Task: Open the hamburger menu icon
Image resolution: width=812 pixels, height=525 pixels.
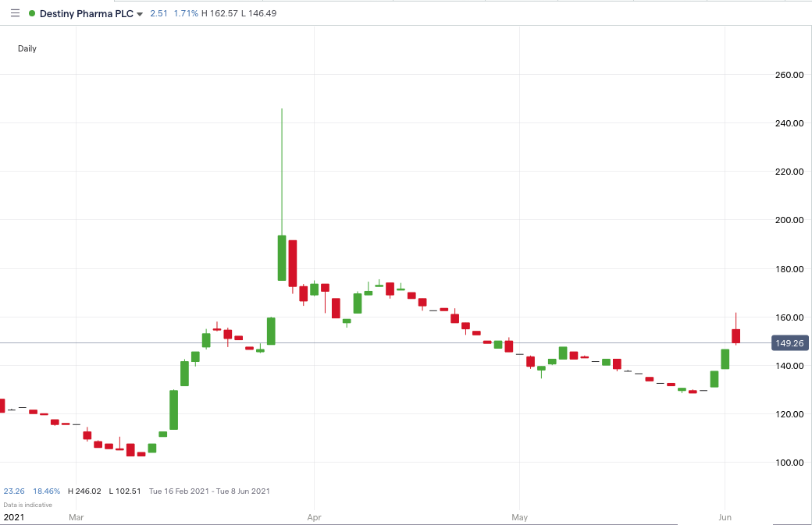Action: click(x=15, y=13)
